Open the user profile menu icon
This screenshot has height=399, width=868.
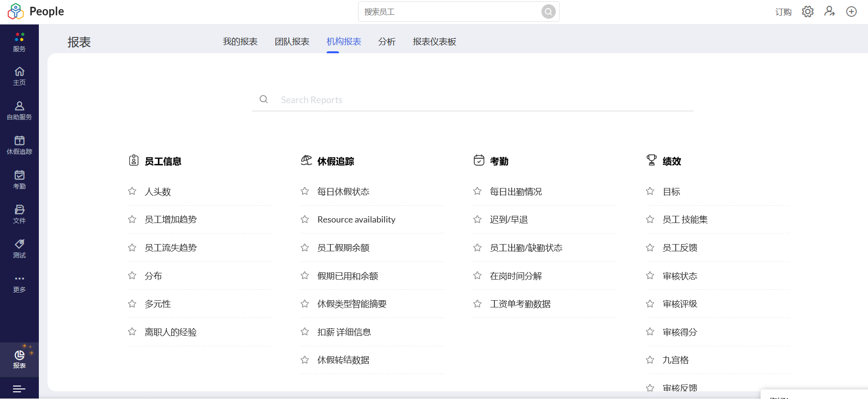(x=829, y=12)
